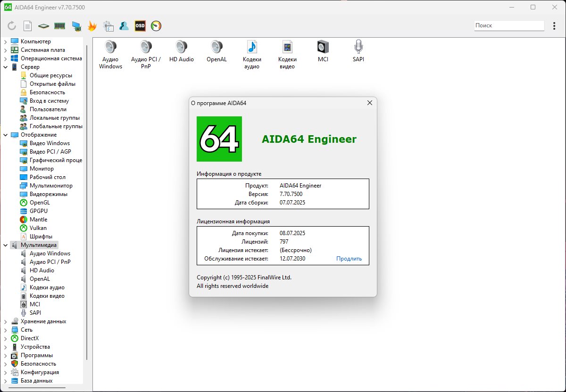Image resolution: width=566 pixels, height=392 pixels.
Task: Click the AIDA64 logo image in dialog
Action: (x=219, y=139)
